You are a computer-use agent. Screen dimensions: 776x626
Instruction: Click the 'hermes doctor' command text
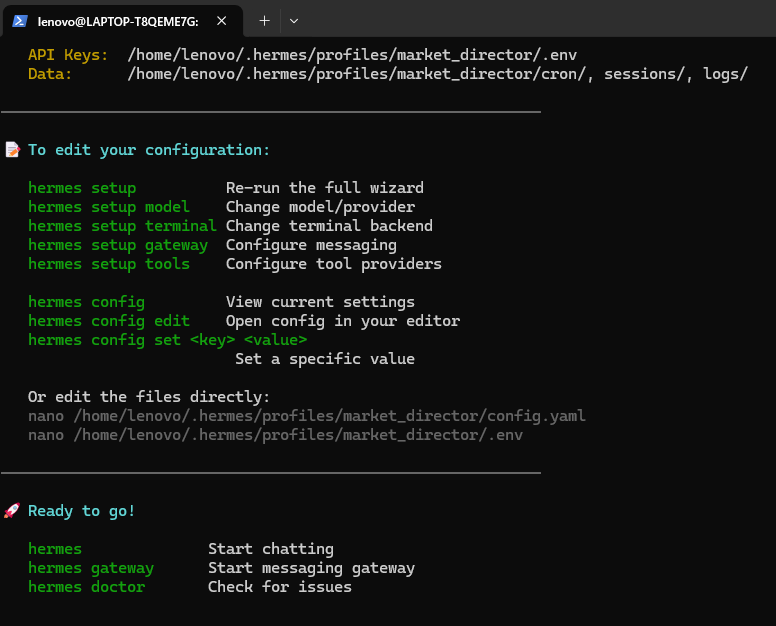(86, 587)
